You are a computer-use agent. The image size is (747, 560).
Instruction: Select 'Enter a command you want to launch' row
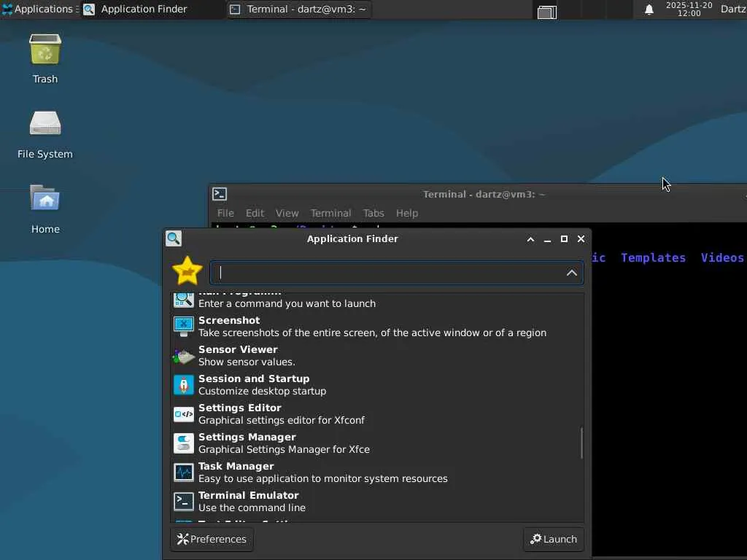(x=376, y=303)
